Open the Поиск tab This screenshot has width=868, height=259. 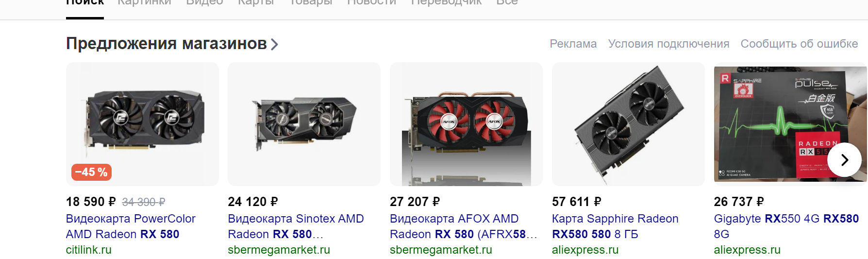(x=85, y=3)
